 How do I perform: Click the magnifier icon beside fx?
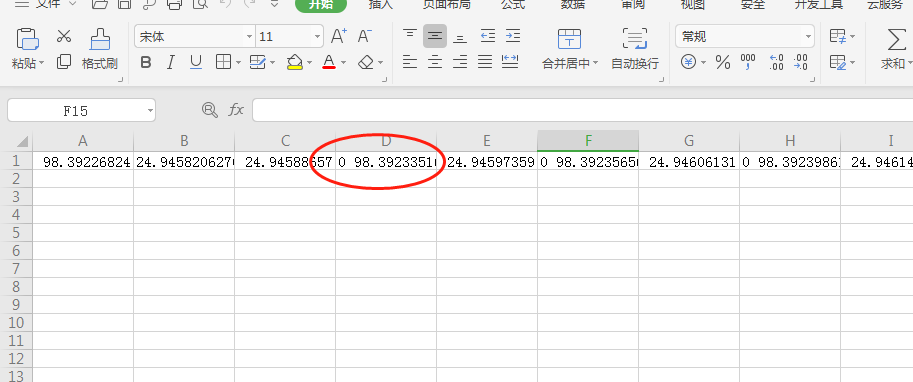click(210, 109)
